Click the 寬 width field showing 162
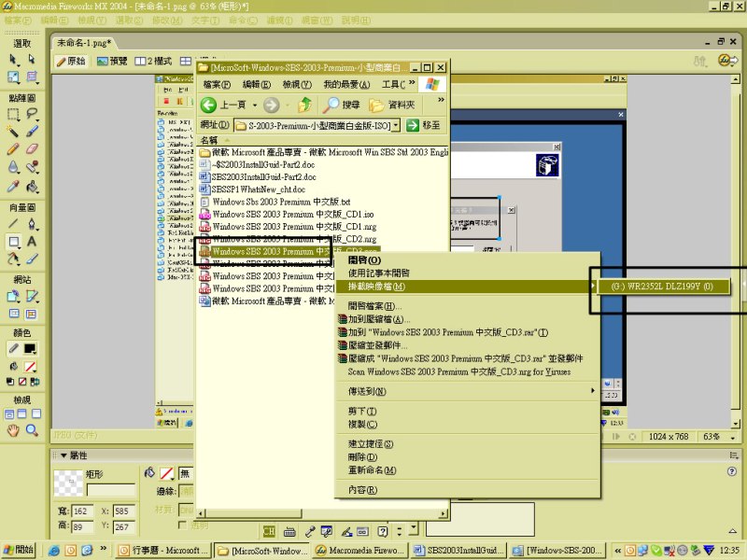 (82, 511)
